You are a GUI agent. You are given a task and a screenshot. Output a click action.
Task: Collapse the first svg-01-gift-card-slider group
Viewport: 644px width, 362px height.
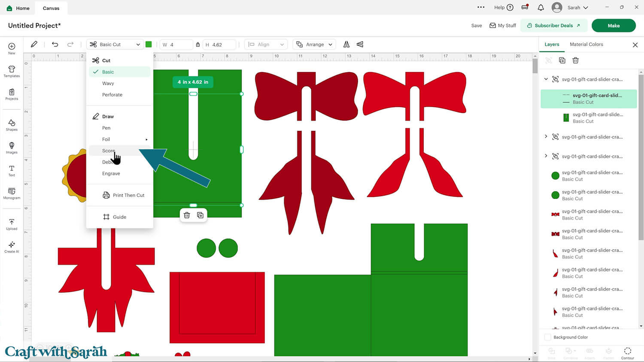[x=546, y=79]
